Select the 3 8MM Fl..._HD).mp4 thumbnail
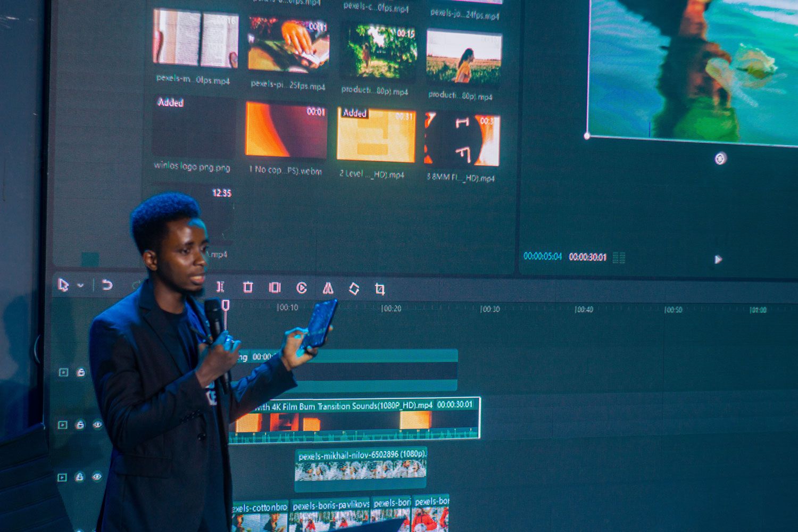 coord(462,139)
